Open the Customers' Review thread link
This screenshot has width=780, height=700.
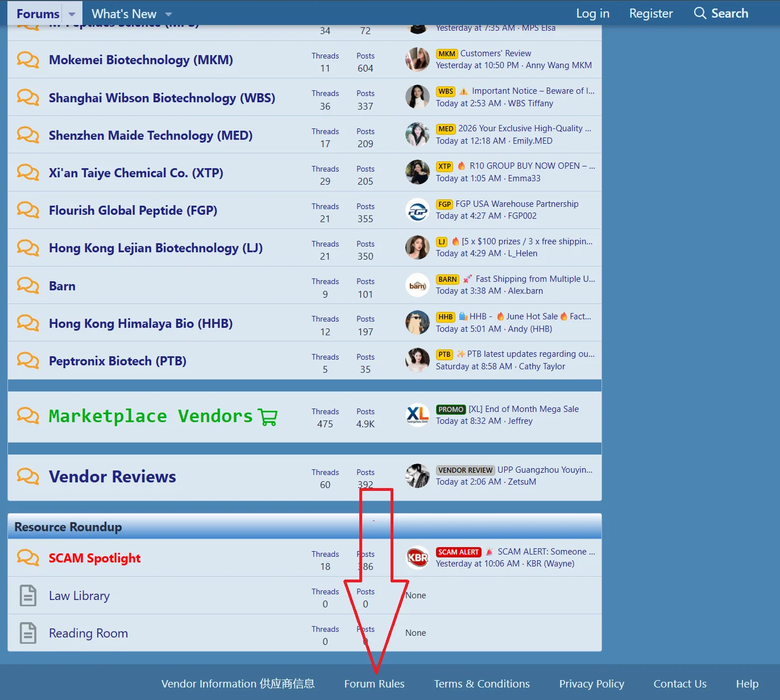(496, 53)
